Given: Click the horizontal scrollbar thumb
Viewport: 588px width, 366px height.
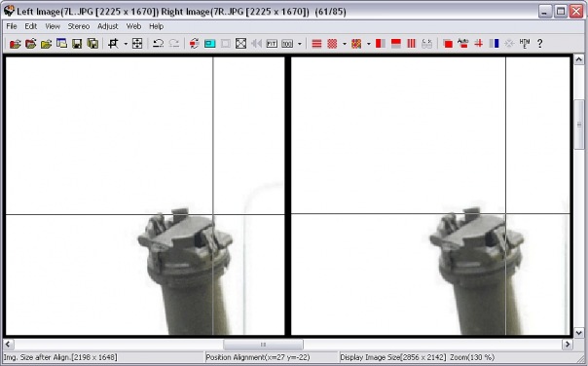Looking at the screenshot, I should tap(263, 345).
